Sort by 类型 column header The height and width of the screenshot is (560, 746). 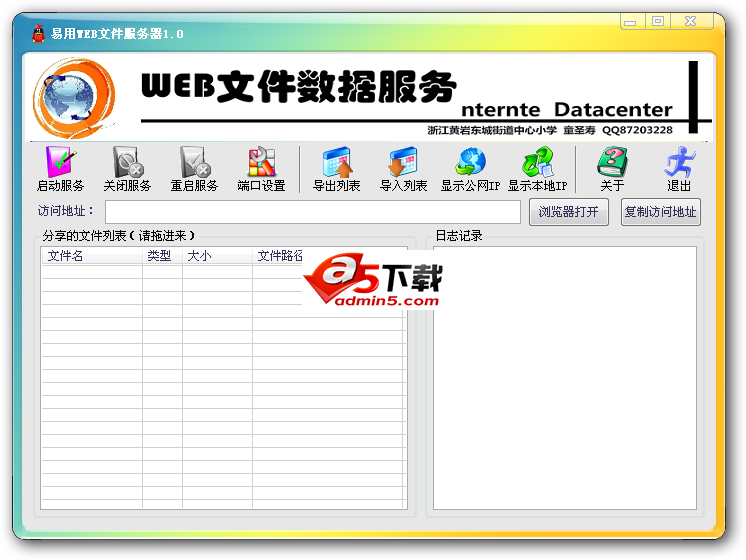pyautogui.click(x=162, y=256)
